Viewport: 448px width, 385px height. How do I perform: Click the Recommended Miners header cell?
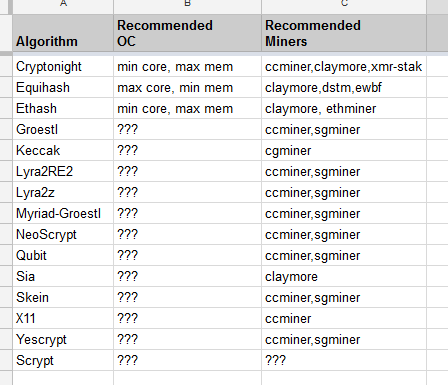tap(344, 33)
